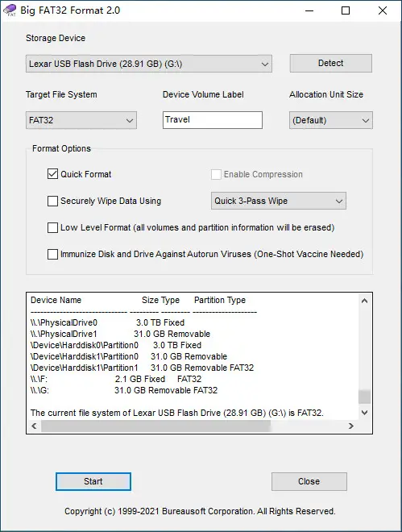Click the horizontal scroll left arrow
The height and width of the screenshot is (532, 402).
pos(34,426)
